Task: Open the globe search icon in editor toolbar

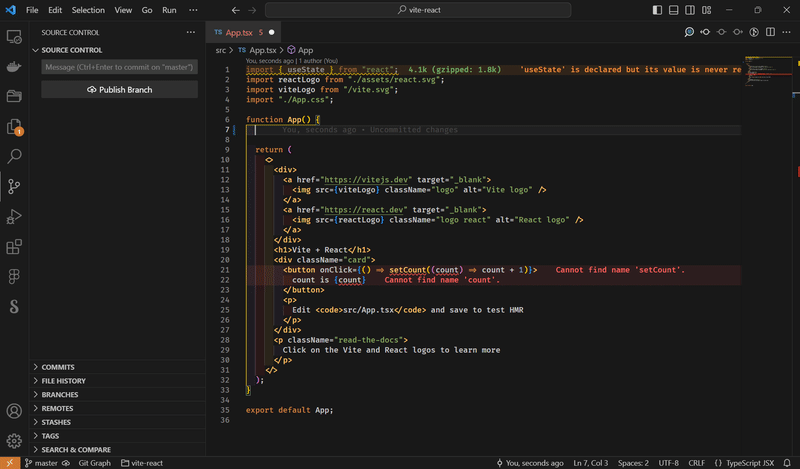Action: pyautogui.click(x=689, y=32)
